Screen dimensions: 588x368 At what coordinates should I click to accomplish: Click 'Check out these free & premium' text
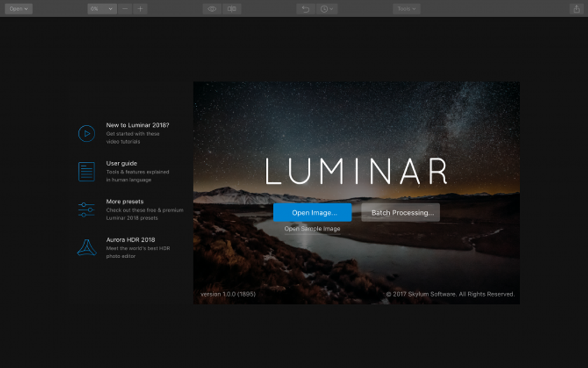pyautogui.click(x=145, y=210)
